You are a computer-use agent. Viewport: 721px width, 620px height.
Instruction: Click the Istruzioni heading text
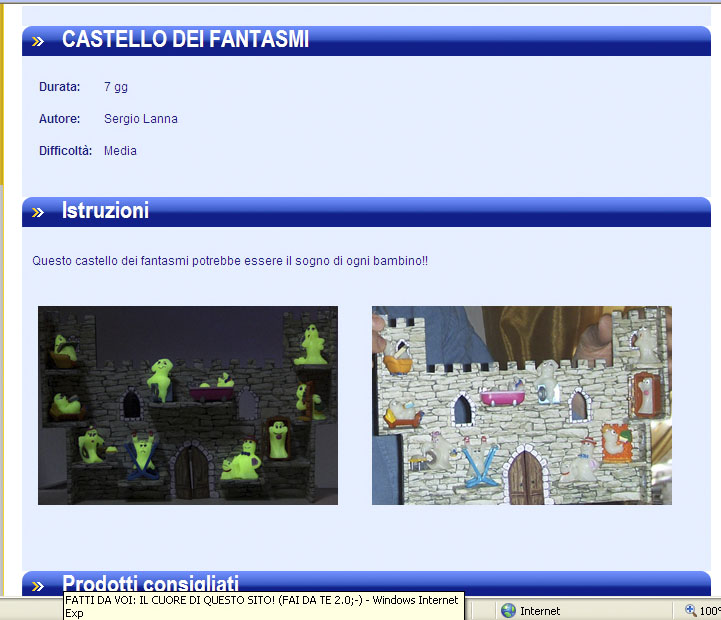point(105,210)
